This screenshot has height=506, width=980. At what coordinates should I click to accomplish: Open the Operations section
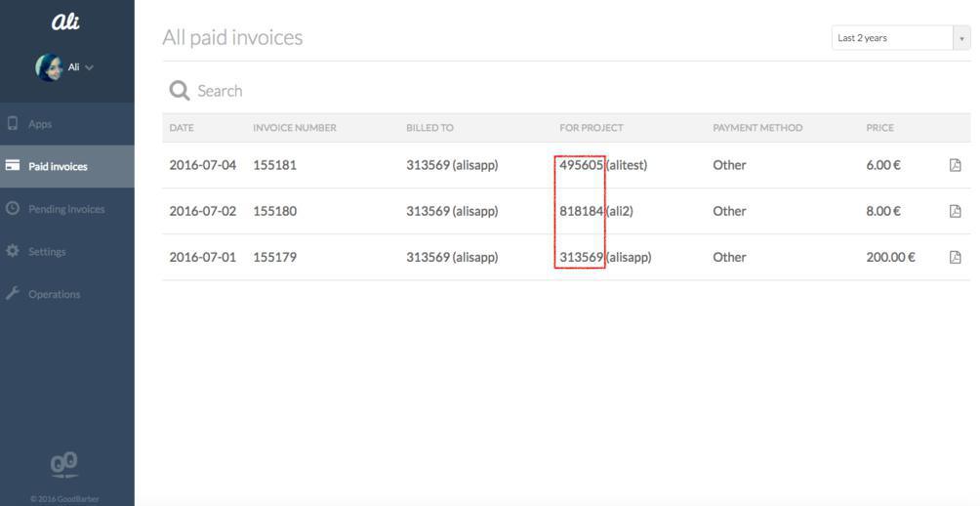point(54,294)
